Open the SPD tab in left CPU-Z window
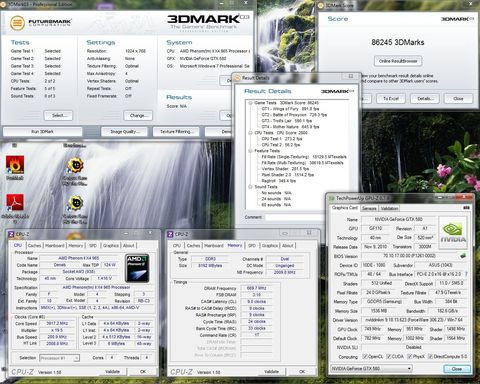The width and height of the screenshot is (480, 384). click(93, 245)
